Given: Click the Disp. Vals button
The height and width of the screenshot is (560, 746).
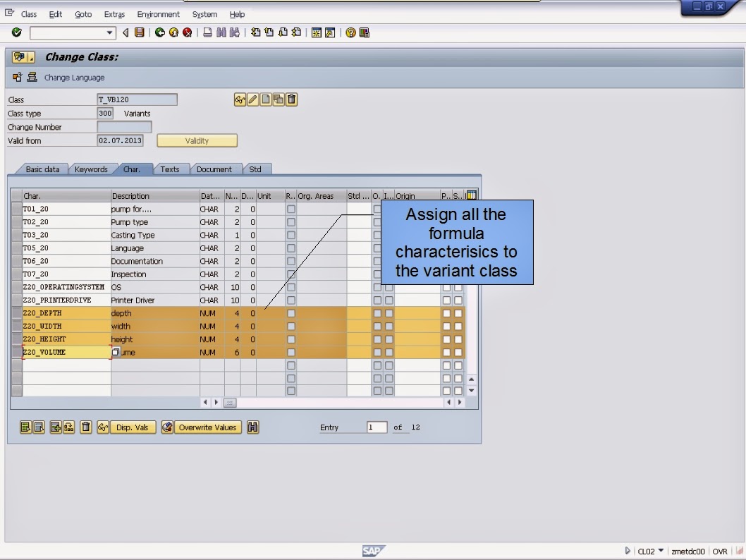Looking at the screenshot, I should 133,427.
